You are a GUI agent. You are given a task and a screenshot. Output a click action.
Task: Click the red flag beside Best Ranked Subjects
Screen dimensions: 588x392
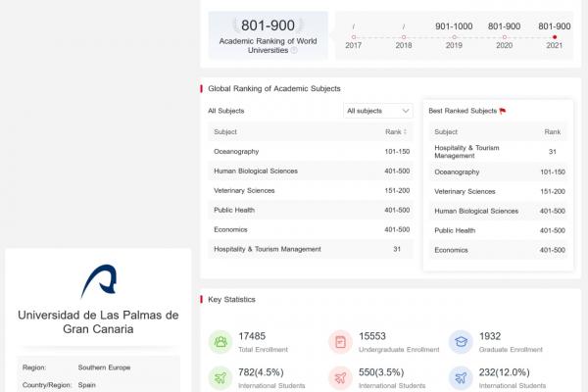point(503,111)
